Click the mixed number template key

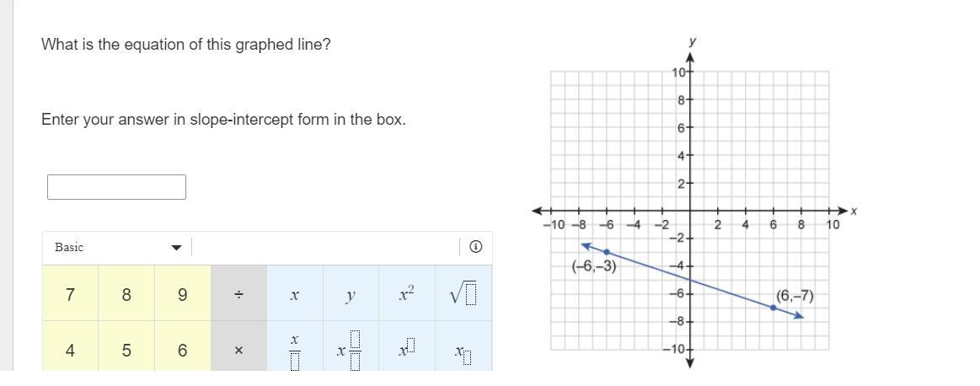pos(351,350)
